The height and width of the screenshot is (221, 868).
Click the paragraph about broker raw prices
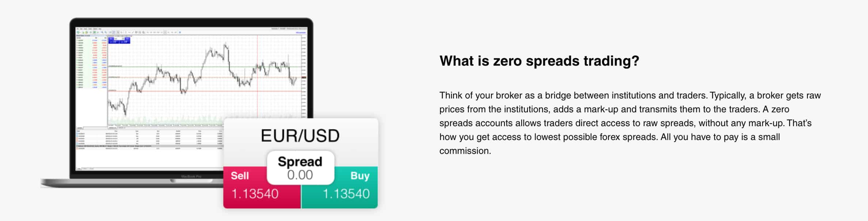coord(630,123)
